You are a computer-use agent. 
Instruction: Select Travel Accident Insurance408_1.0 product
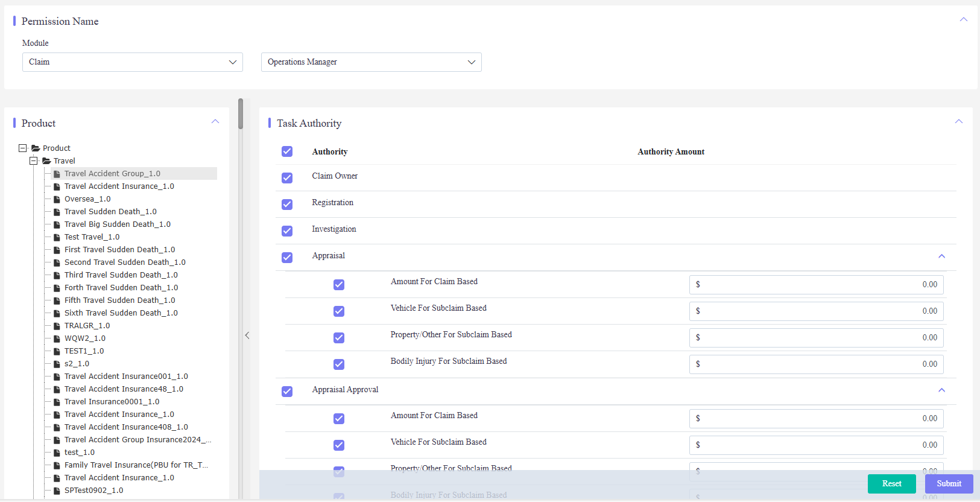[x=126, y=427]
